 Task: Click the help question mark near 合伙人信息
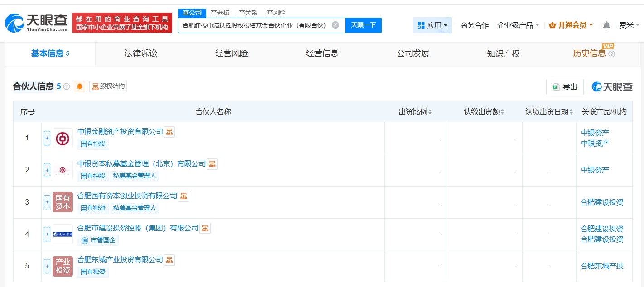coord(67,86)
